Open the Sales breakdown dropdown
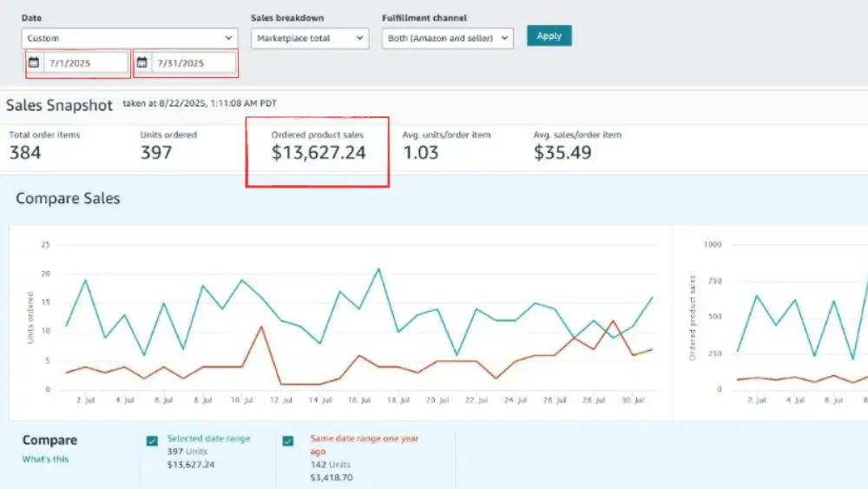 pyautogui.click(x=310, y=38)
